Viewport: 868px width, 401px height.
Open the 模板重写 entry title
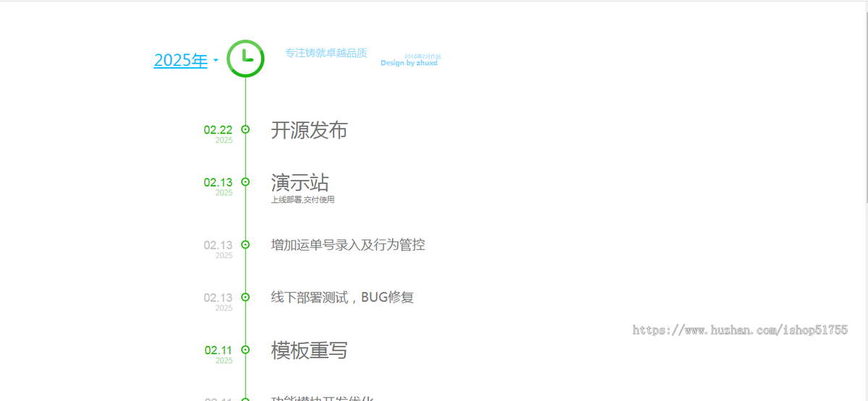click(310, 350)
